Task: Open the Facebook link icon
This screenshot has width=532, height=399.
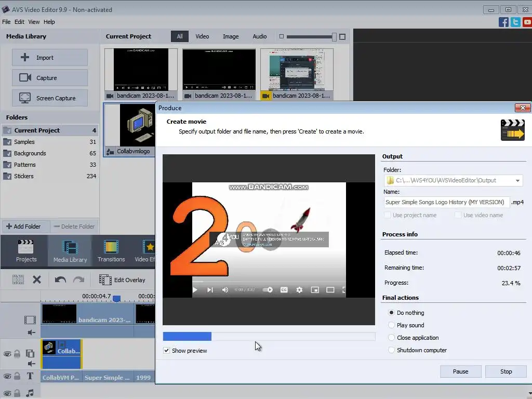Action: click(x=503, y=22)
